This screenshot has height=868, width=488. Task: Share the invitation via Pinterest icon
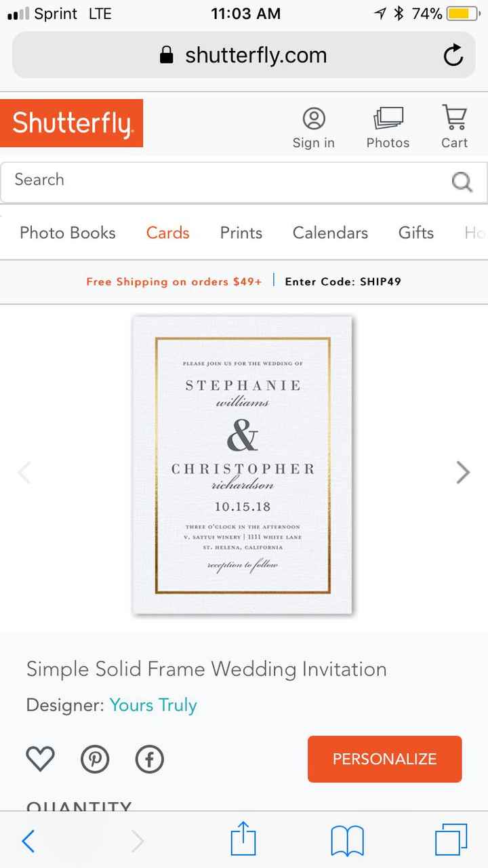(x=95, y=759)
